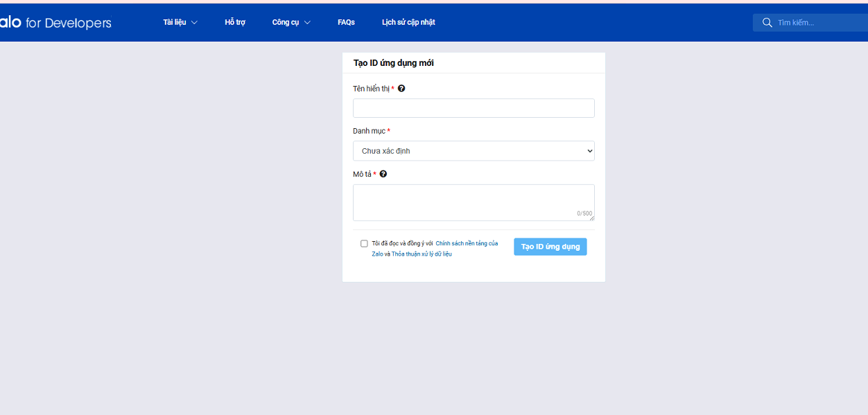
Task: Focus the Tìm kiếm search field
Action: [818, 22]
